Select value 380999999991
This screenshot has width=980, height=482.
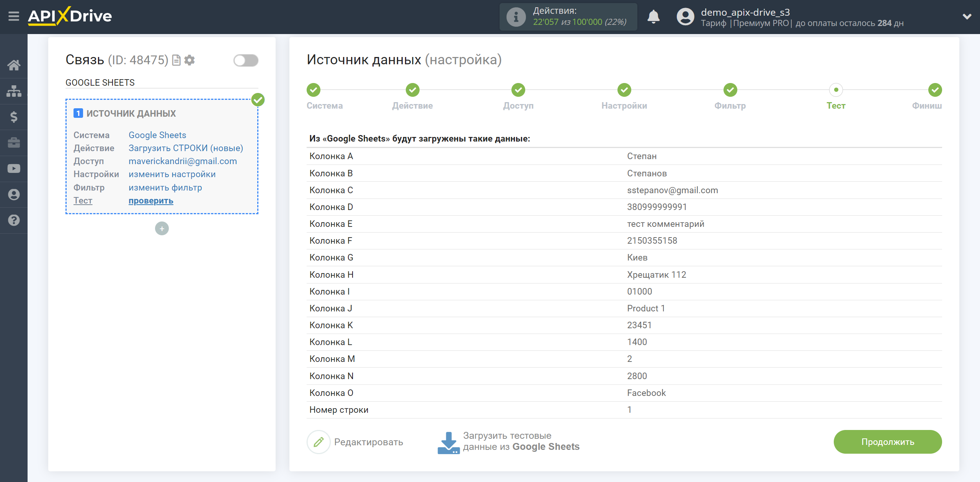657,207
